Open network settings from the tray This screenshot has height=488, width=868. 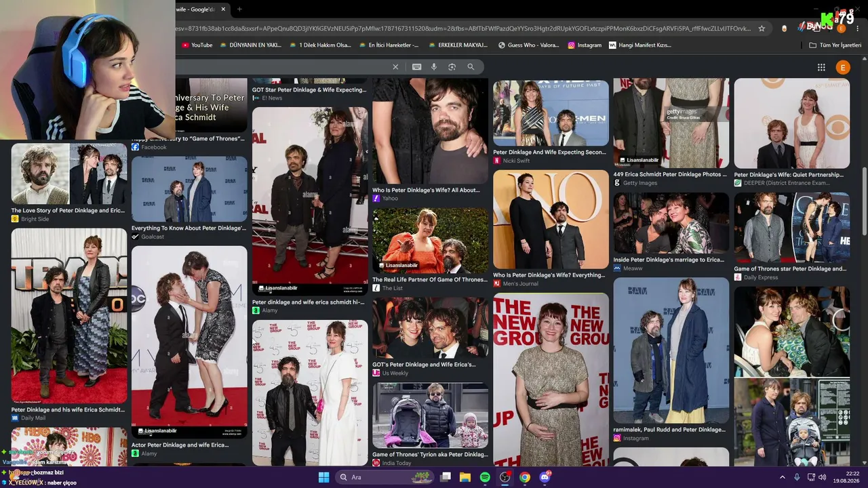click(811, 477)
